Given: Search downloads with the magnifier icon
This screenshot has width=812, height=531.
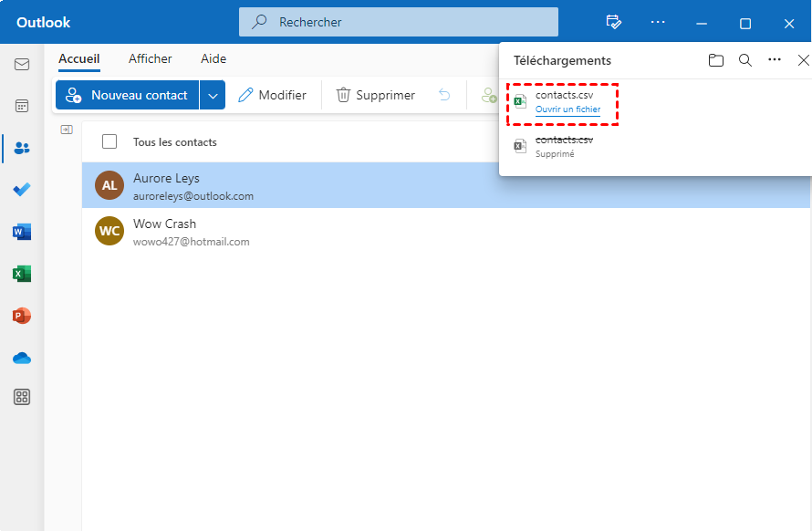Looking at the screenshot, I should pos(745,60).
